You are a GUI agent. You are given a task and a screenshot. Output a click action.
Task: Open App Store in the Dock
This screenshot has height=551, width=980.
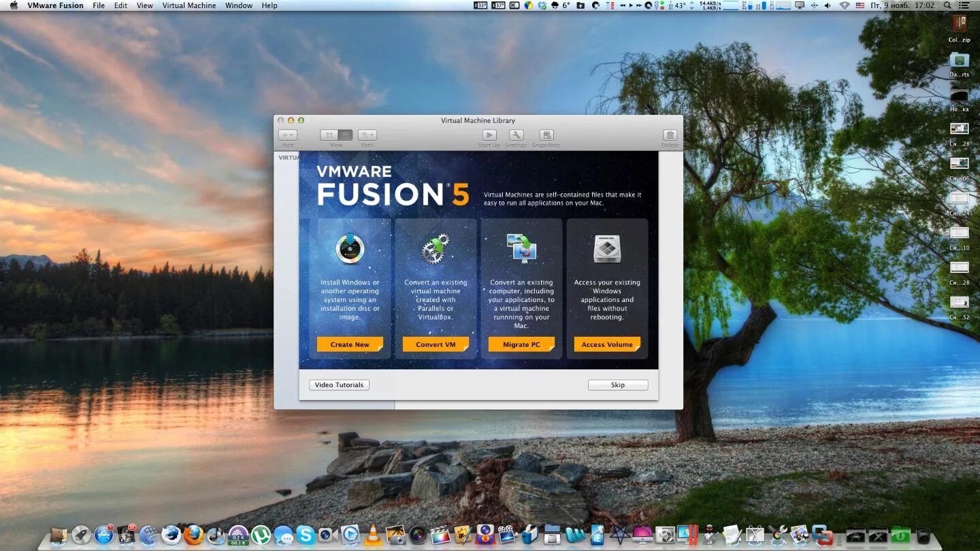[103, 535]
